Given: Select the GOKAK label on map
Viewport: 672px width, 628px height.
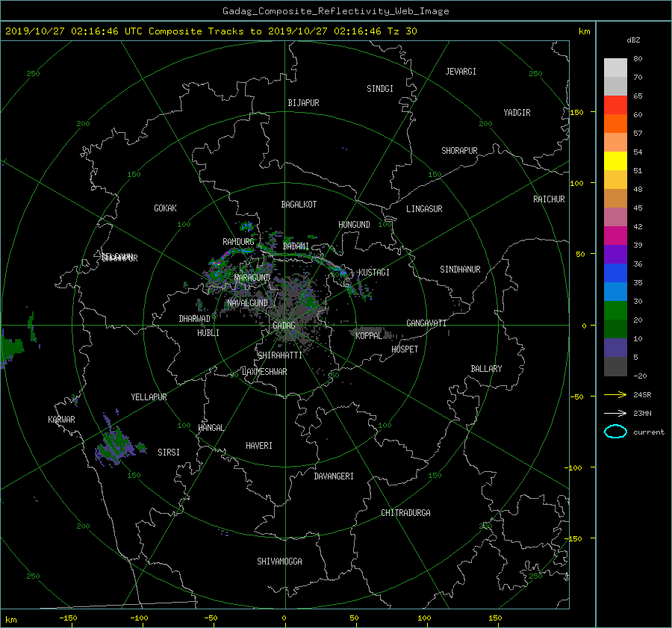Looking at the screenshot, I should tap(166, 208).
